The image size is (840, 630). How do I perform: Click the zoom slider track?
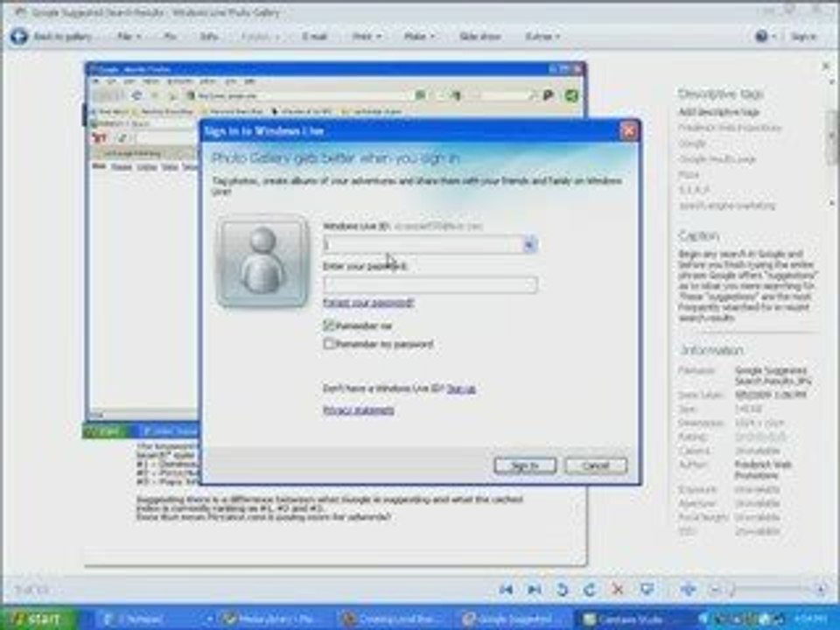(772, 589)
